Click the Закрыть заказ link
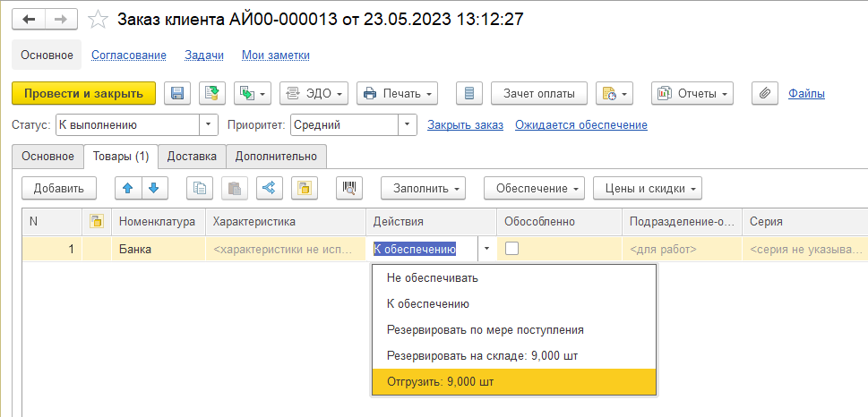 click(x=465, y=125)
